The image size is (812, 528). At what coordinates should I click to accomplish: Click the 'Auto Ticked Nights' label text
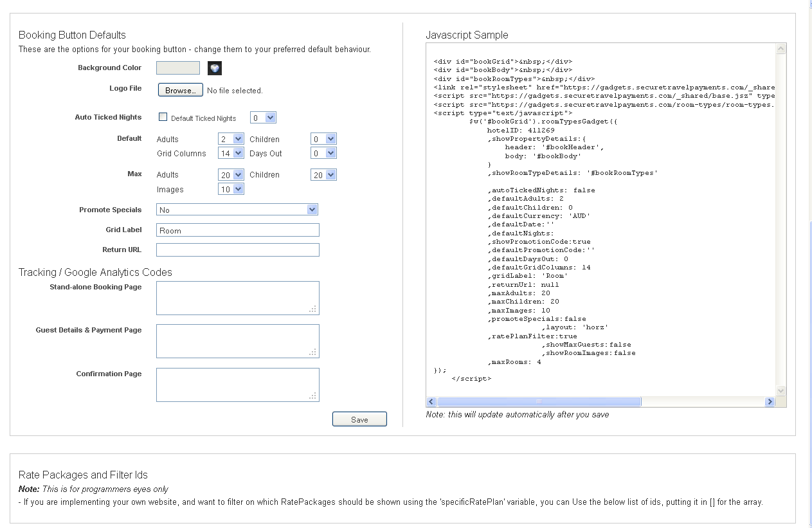[108, 117]
